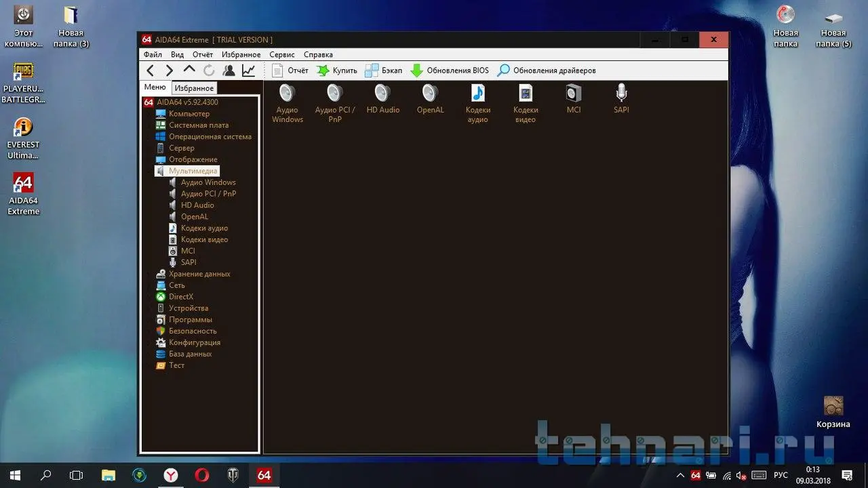Select Конфигурация in the sidebar tree
Viewport: 868px width, 488px height.
188,342
